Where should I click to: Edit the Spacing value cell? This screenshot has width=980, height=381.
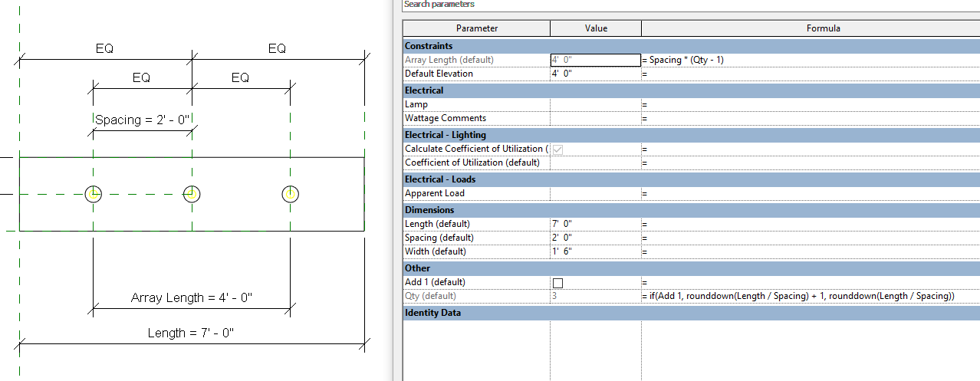(x=595, y=238)
